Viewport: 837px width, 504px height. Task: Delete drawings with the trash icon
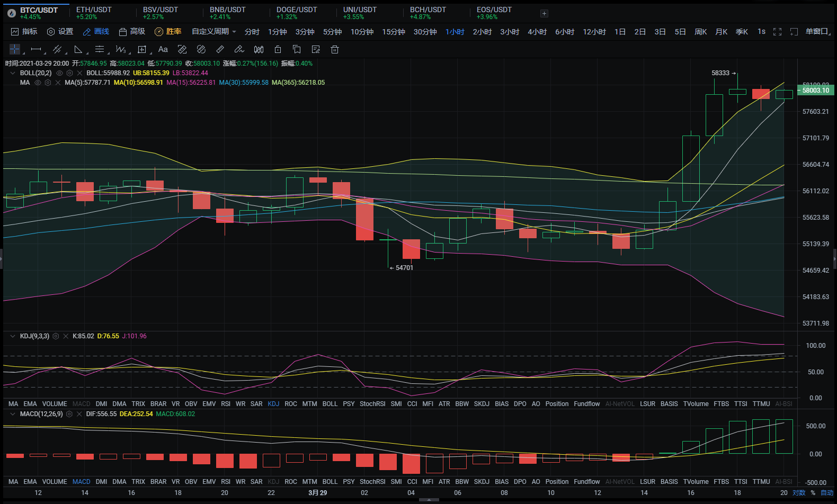(335, 49)
